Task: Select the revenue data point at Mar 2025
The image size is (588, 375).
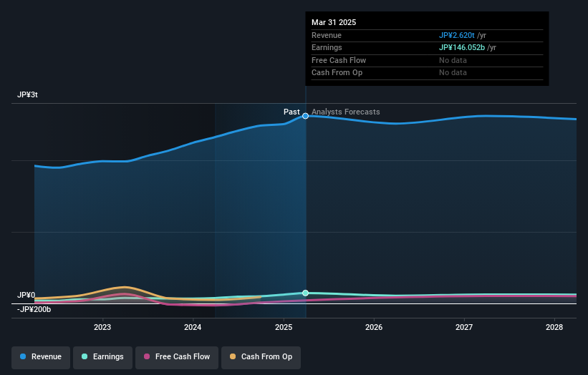Action: 306,116
